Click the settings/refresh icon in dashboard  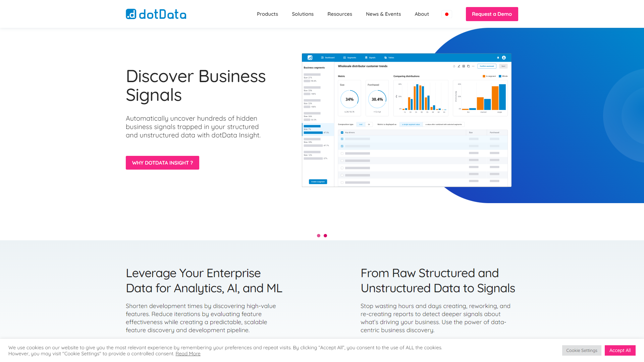click(454, 66)
